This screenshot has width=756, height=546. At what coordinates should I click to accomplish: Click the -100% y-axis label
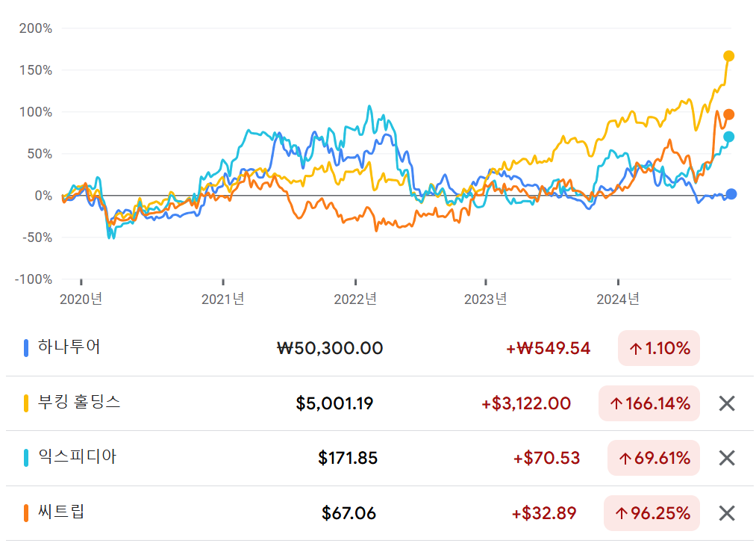click(x=34, y=279)
